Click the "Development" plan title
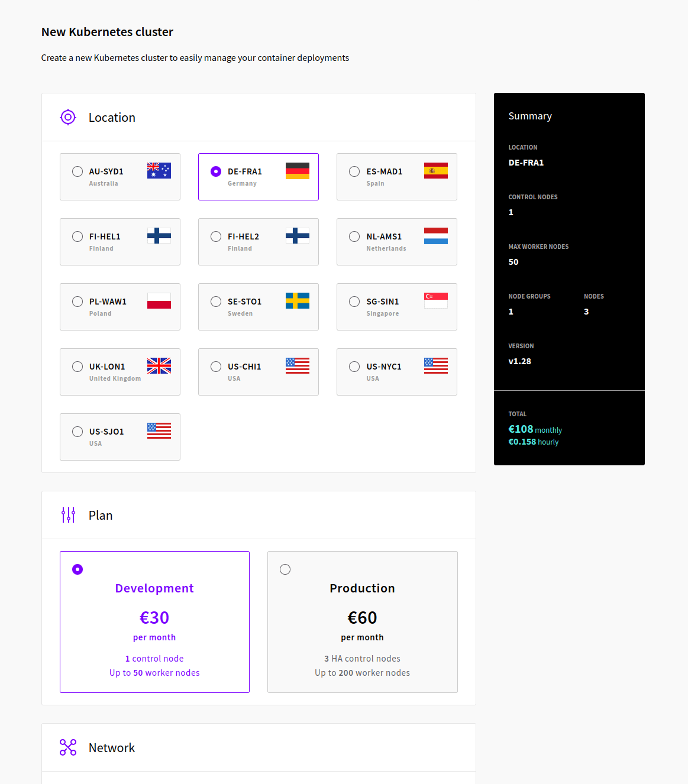This screenshot has width=688, height=784. 154,588
